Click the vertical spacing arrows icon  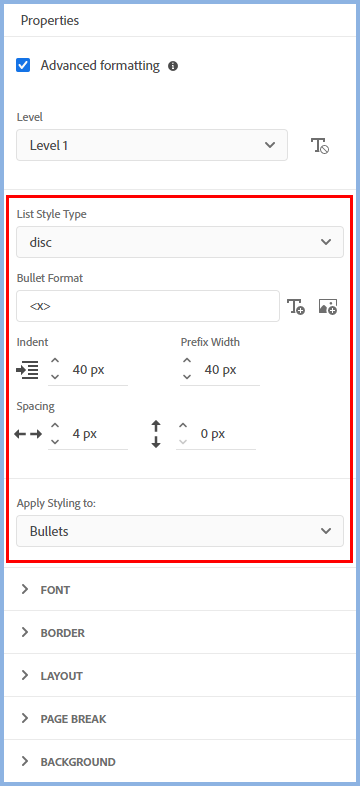click(x=156, y=434)
